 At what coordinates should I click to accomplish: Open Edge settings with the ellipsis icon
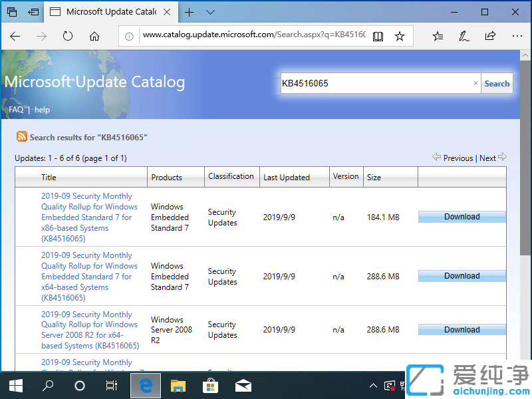point(517,37)
